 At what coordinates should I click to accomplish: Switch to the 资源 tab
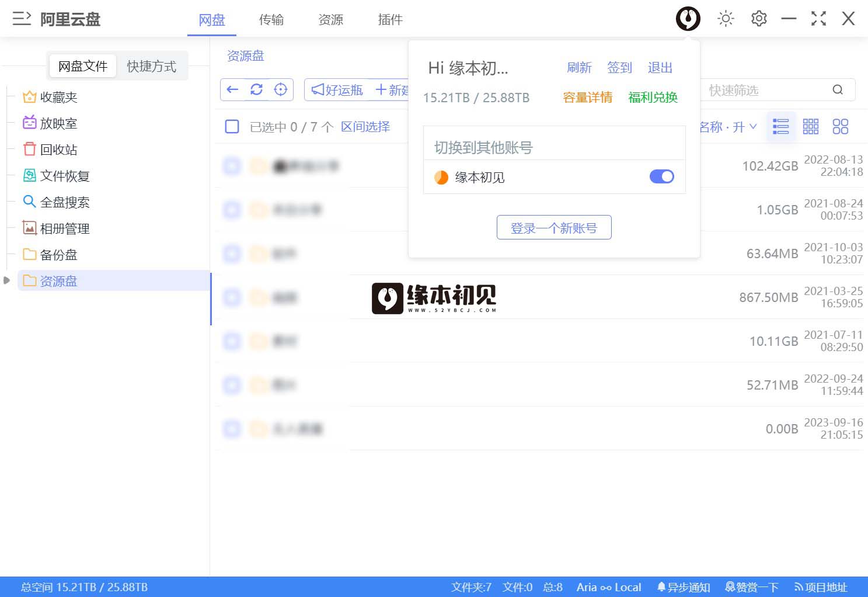click(331, 20)
